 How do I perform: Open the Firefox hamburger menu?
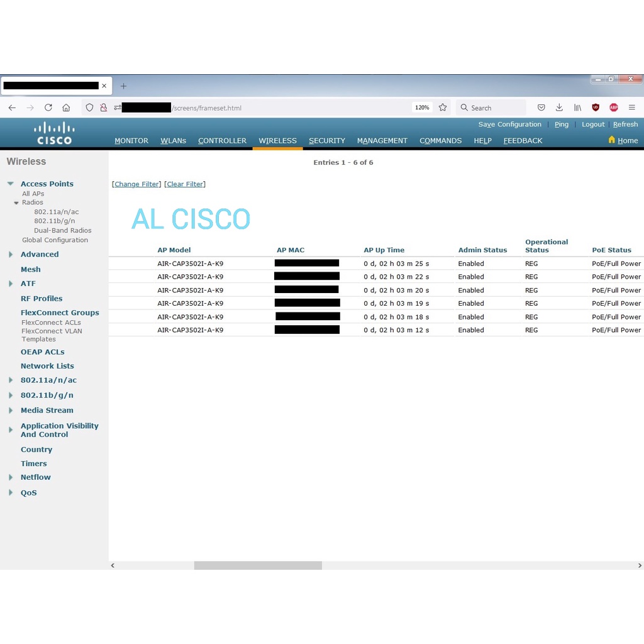(632, 108)
